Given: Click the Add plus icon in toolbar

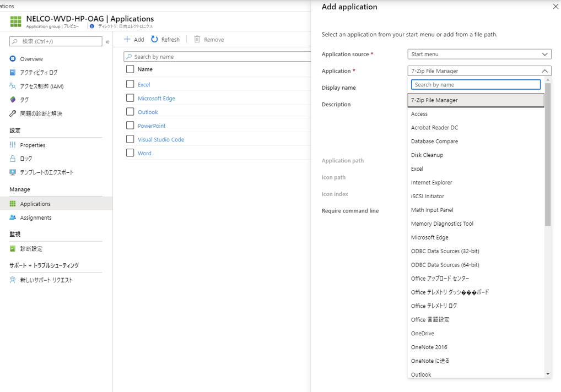Looking at the screenshot, I should (x=127, y=39).
